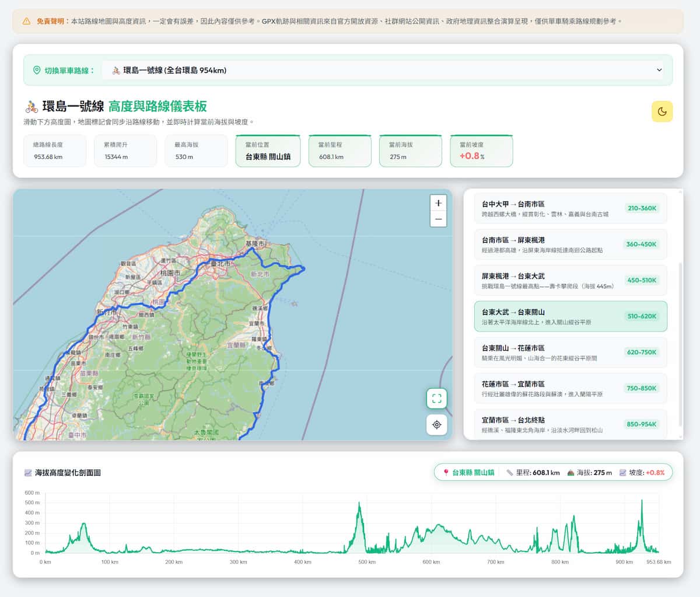This screenshot has width=700, height=597.
Task: Click the 台東縣 關山鎮 label in chart pill
Action: coord(473,473)
